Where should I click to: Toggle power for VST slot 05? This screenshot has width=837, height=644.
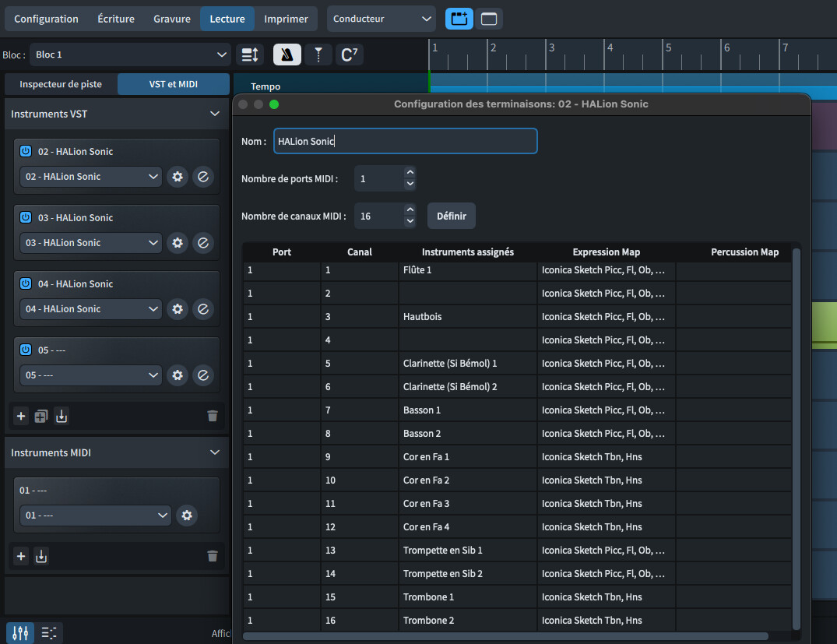(x=26, y=350)
